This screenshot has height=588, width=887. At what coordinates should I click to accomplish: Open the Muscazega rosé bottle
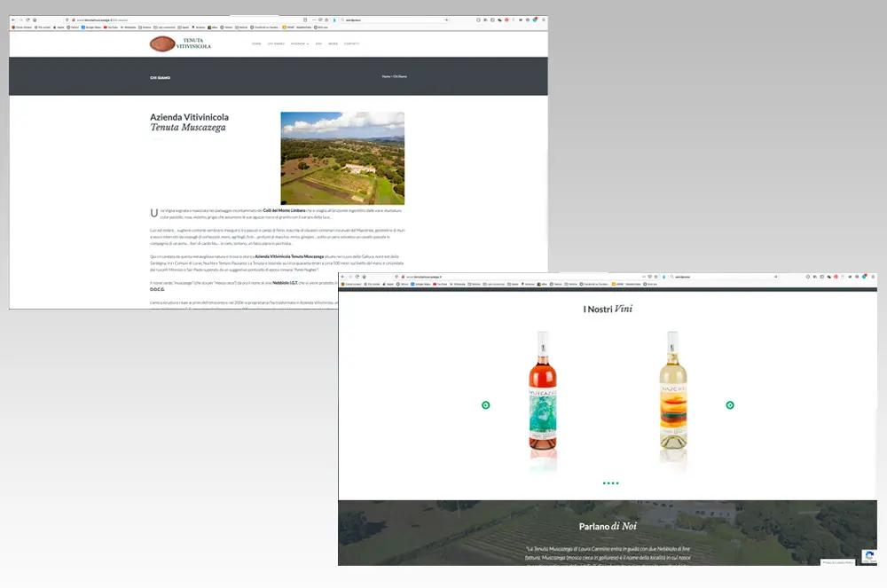pyautogui.click(x=543, y=391)
